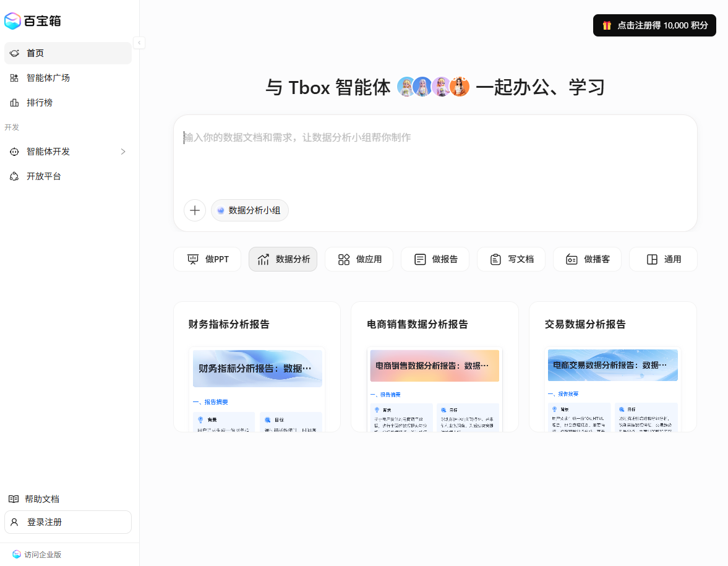The image size is (728, 566).
Task: Select the 做应用 mode
Action: (359, 259)
